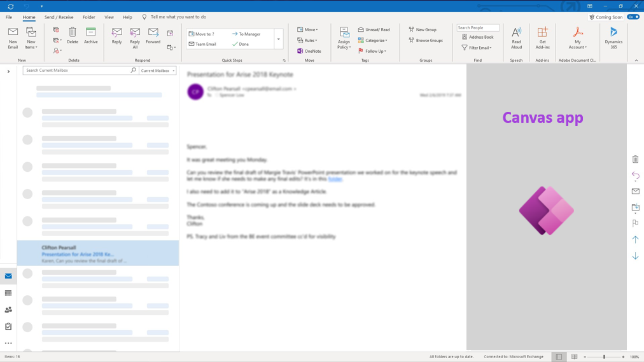The width and height of the screenshot is (644, 362).
Task: Click the trash icon beside Canvas app
Action: (x=635, y=159)
